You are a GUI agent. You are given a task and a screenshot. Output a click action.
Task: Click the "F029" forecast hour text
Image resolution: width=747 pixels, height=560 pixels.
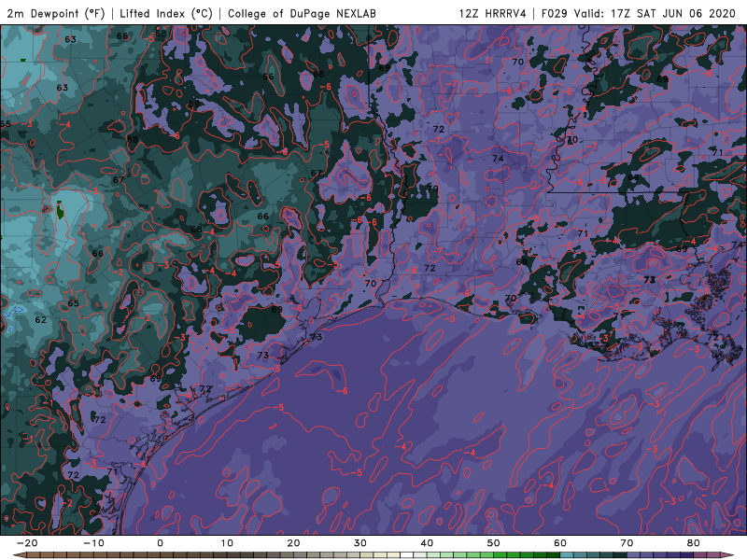[x=554, y=13]
